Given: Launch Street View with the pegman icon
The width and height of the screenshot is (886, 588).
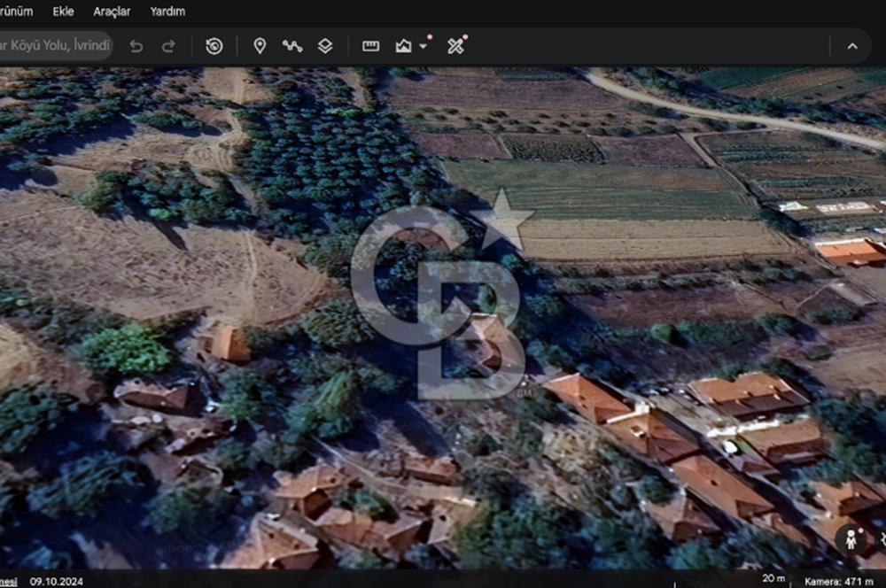Looking at the screenshot, I should click(851, 540).
